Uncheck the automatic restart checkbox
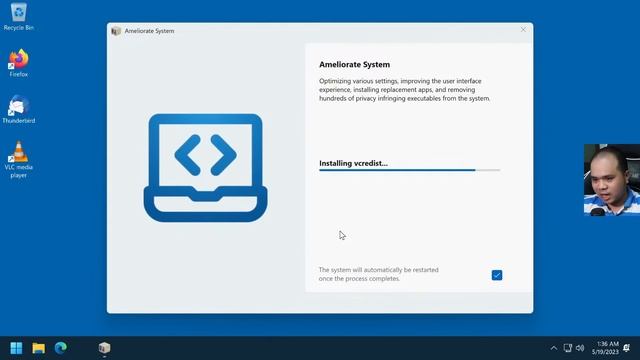Image resolution: width=640 pixels, height=360 pixels. [x=497, y=275]
